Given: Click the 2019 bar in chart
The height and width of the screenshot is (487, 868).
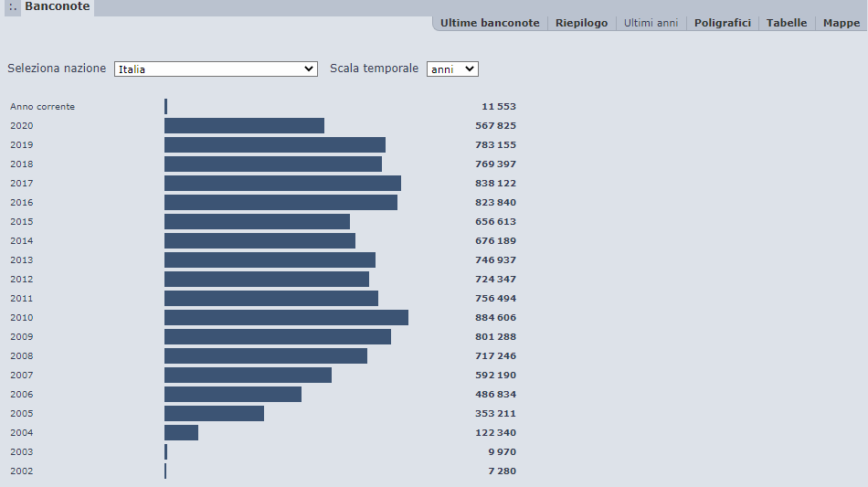Looking at the screenshot, I should (275, 145).
